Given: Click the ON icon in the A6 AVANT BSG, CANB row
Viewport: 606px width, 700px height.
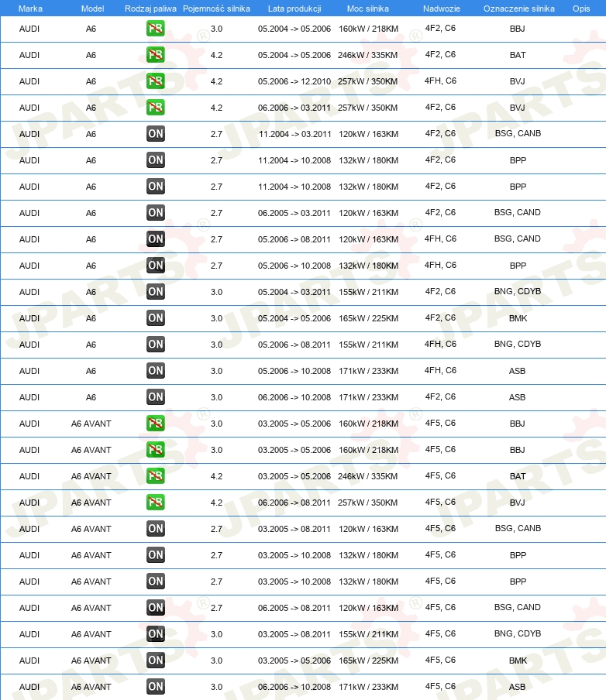Looking at the screenshot, I should click(x=156, y=529).
